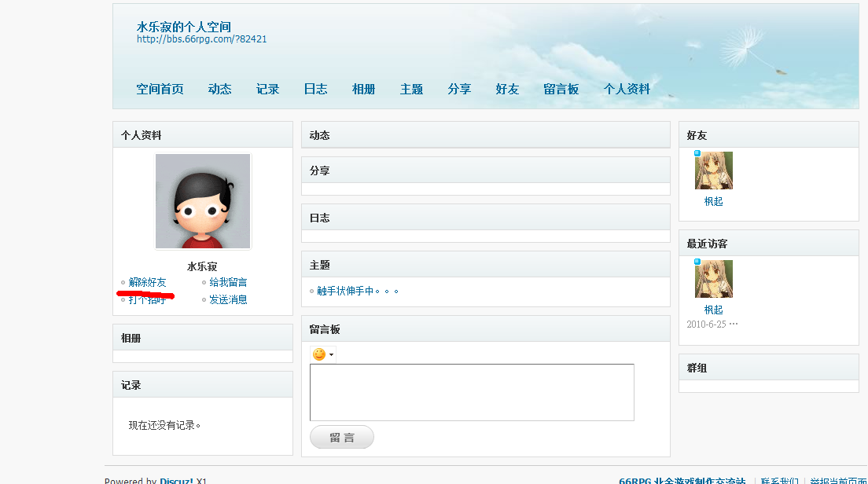This screenshot has width=868, height=484.
Task: Click the 解除好友 link
Action: (147, 282)
